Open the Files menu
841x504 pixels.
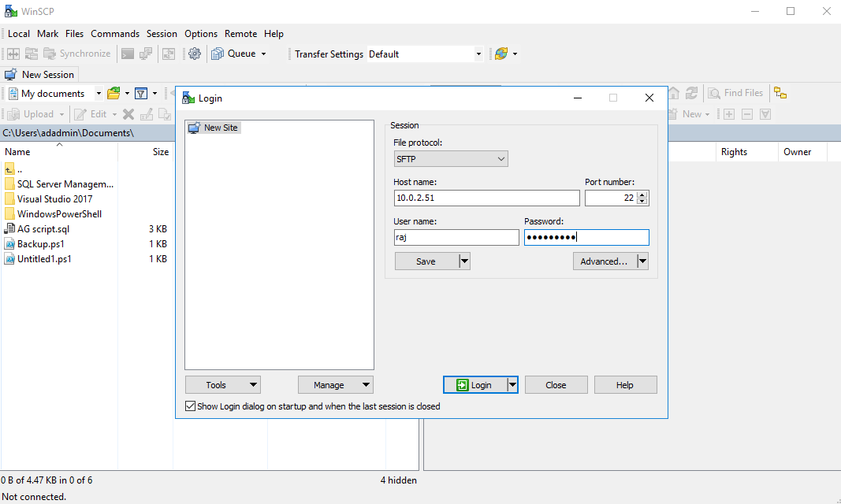click(x=75, y=34)
